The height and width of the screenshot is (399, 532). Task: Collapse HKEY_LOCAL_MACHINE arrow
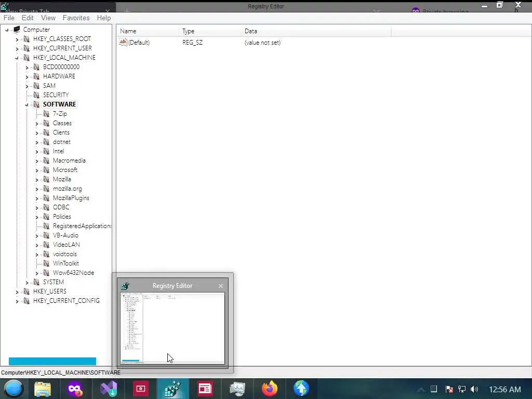pyautogui.click(x=17, y=58)
